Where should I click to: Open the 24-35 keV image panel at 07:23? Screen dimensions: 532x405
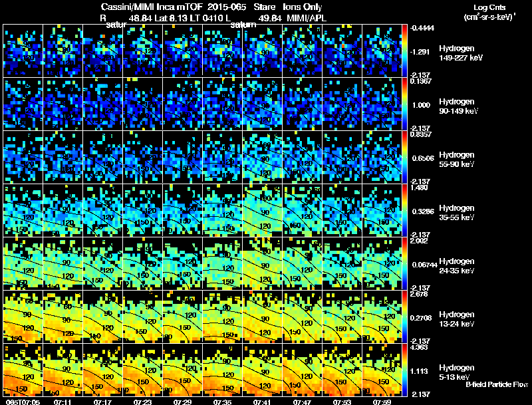coord(142,264)
